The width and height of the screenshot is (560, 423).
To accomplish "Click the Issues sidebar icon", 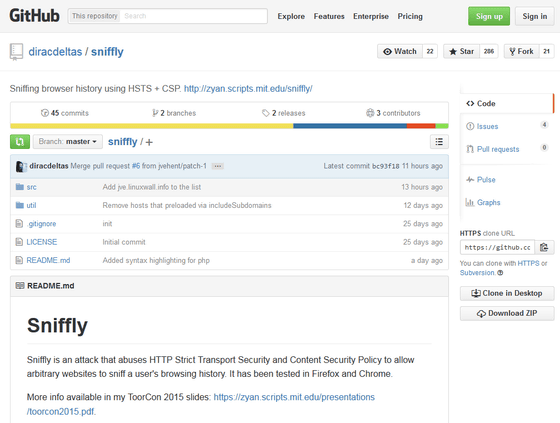I will 470,126.
